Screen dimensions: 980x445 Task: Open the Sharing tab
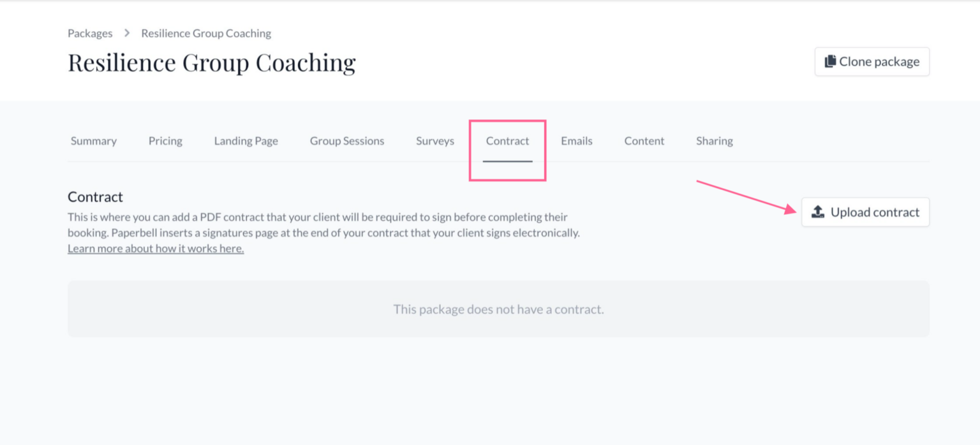[x=714, y=141]
